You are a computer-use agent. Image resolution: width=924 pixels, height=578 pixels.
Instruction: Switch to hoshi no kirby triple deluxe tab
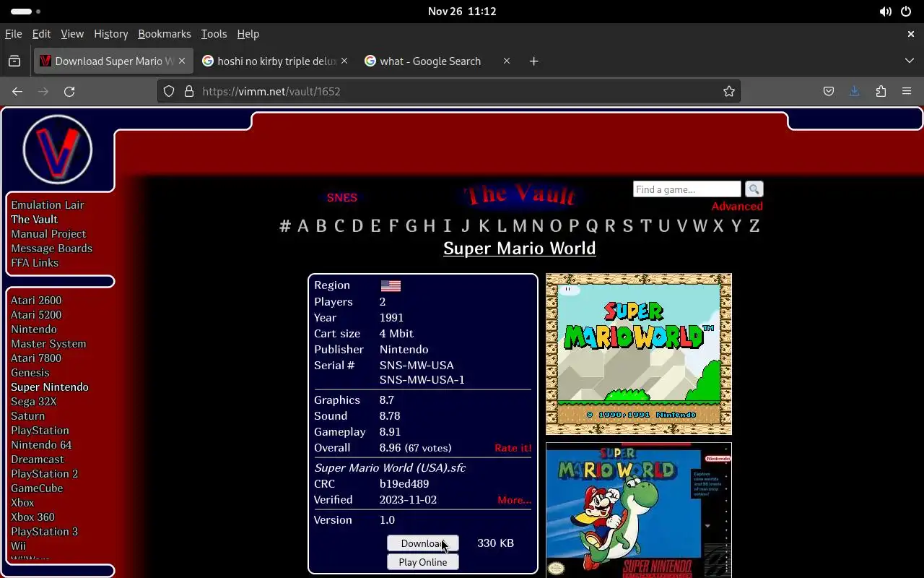pyautogui.click(x=274, y=61)
